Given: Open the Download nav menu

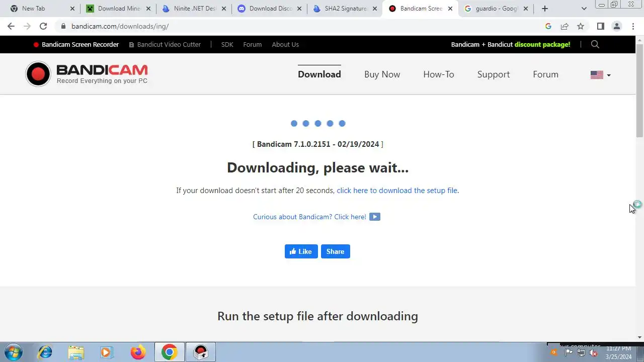Looking at the screenshot, I should point(319,74).
